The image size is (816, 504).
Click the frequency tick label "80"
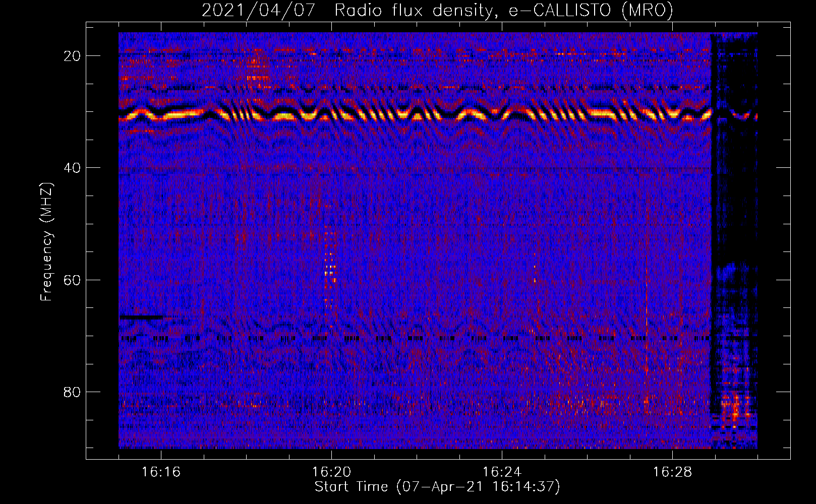coord(73,392)
